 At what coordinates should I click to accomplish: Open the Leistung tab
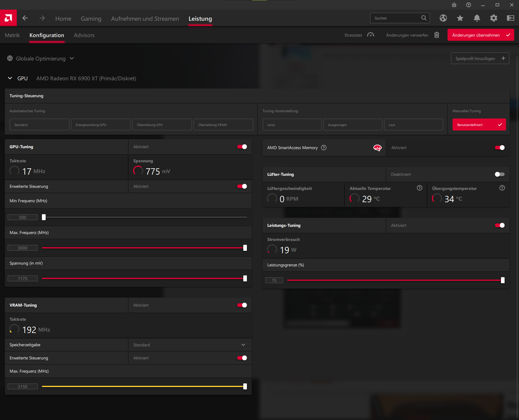(x=200, y=19)
